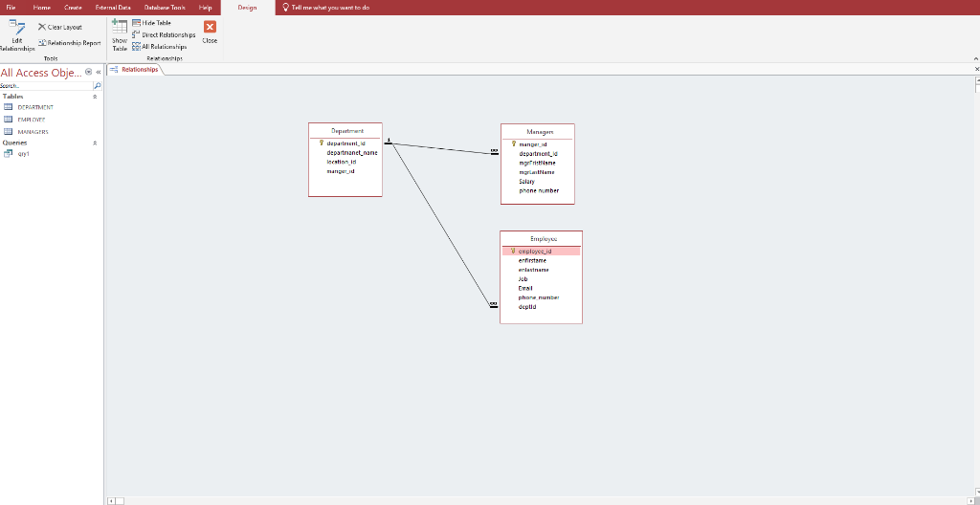Switch to the Home ribbon tab
Viewport: 980px width, 505px height.
click(x=42, y=8)
